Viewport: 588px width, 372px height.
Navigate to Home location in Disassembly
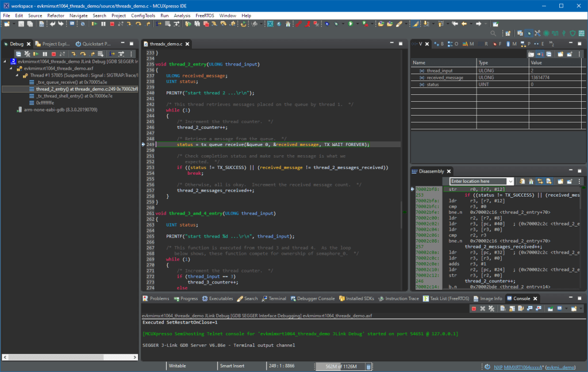(x=531, y=179)
